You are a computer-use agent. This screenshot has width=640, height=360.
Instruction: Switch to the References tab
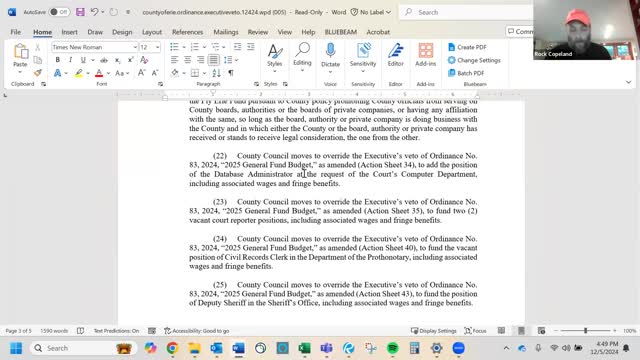pyautogui.click(x=187, y=32)
